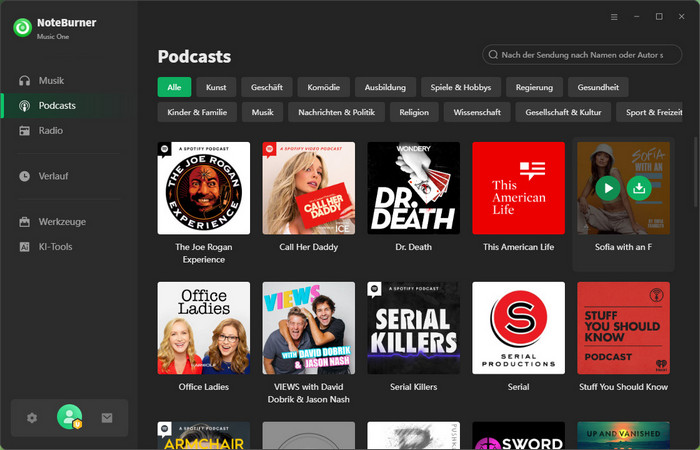This screenshot has width=700, height=450.
Task: Filter podcasts by Musik category chip
Action: pyautogui.click(x=262, y=112)
